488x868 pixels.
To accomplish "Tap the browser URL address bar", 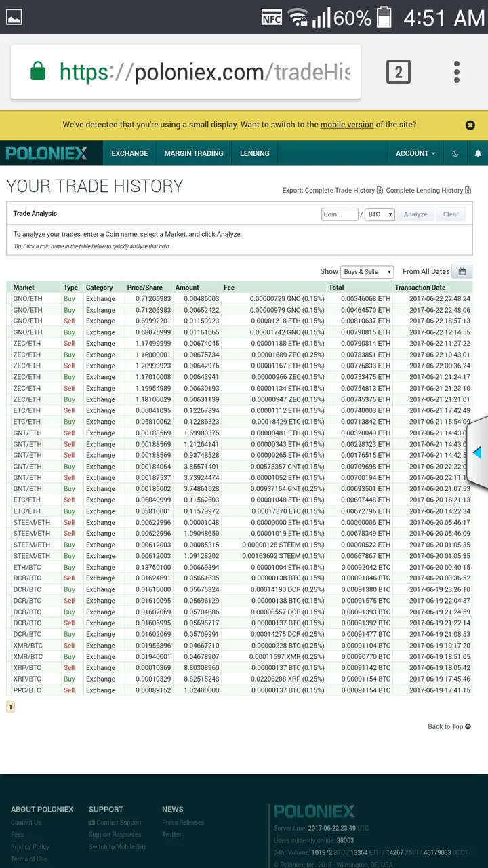I will click(186, 72).
